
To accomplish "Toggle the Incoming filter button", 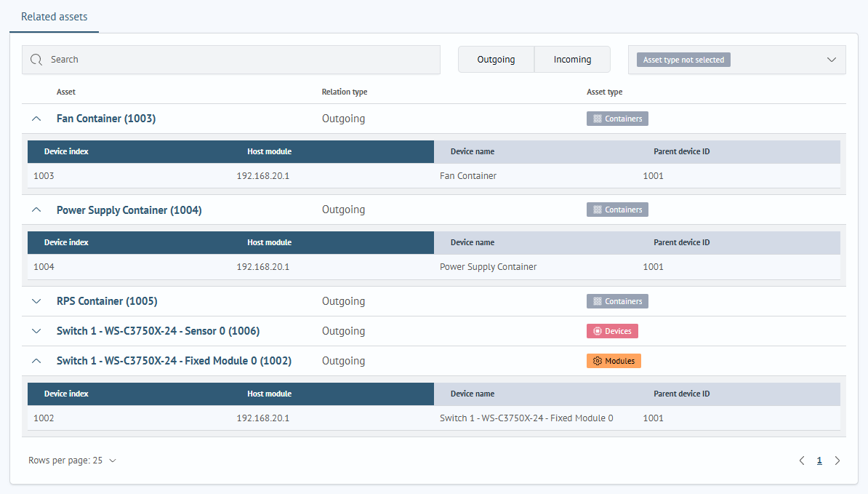I will pos(572,60).
